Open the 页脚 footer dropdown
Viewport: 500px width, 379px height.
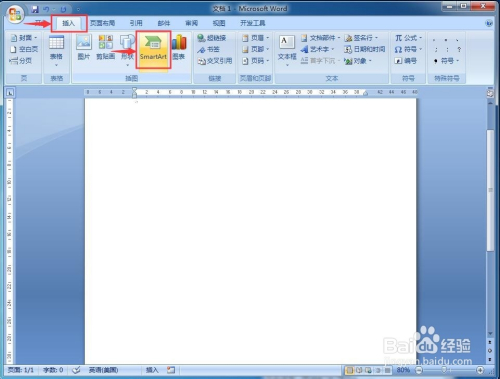pos(255,49)
